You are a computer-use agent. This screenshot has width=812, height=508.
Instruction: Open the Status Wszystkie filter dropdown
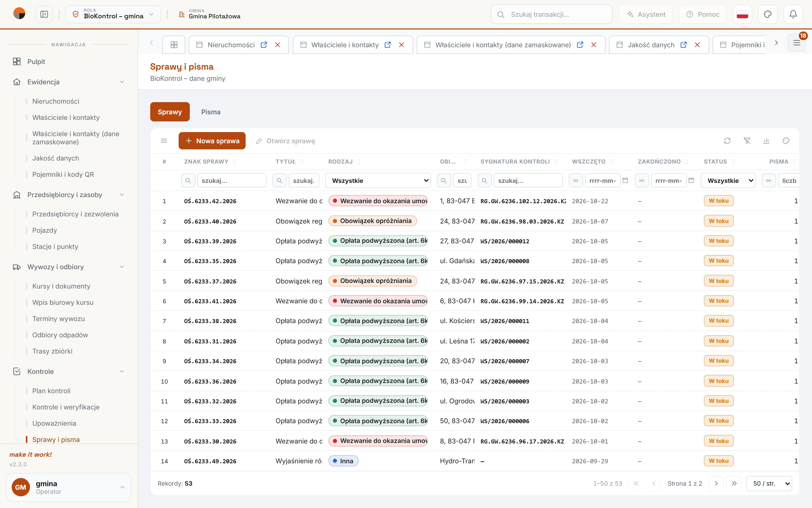point(728,181)
